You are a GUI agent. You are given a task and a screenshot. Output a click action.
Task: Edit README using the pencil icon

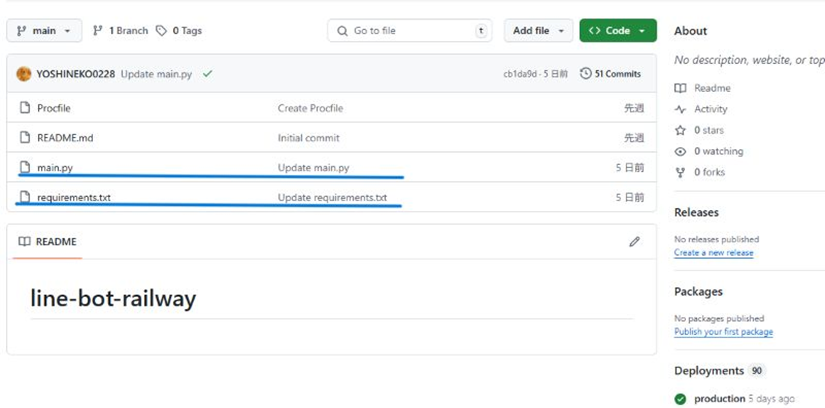(635, 242)
